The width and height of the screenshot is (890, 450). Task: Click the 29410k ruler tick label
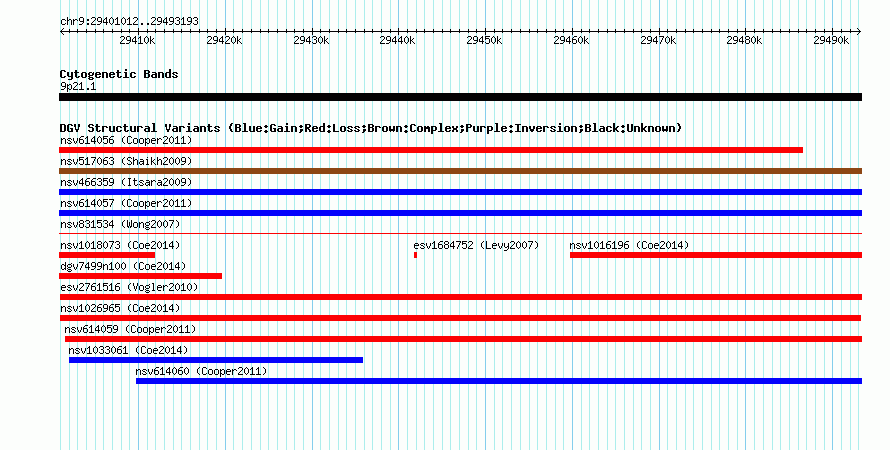pos(137,40)
